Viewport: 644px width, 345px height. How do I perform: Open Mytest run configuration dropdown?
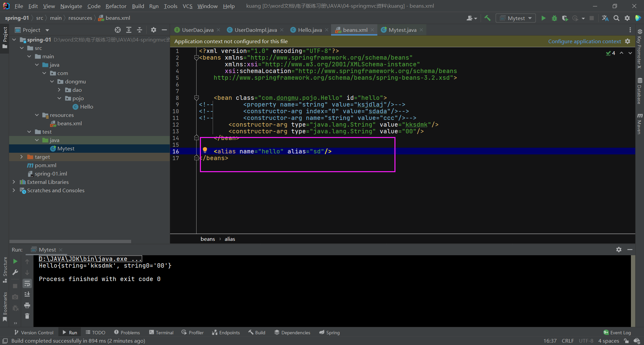(x=516, y=18)
